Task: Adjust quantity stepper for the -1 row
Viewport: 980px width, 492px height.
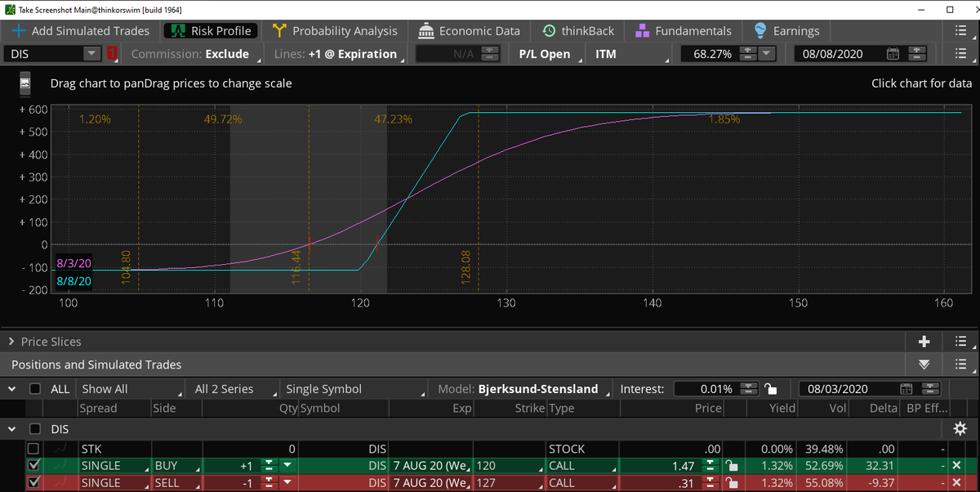Action: (269, 483)
